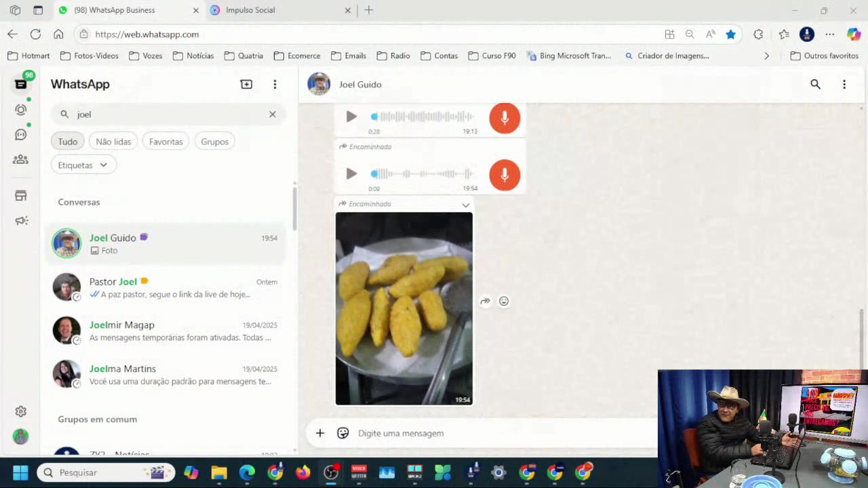Viewport: 868px width, 488px height.
Task: Open WhatsApp settings gear icon
Action: pyautogui.click(x=21, y=411)
